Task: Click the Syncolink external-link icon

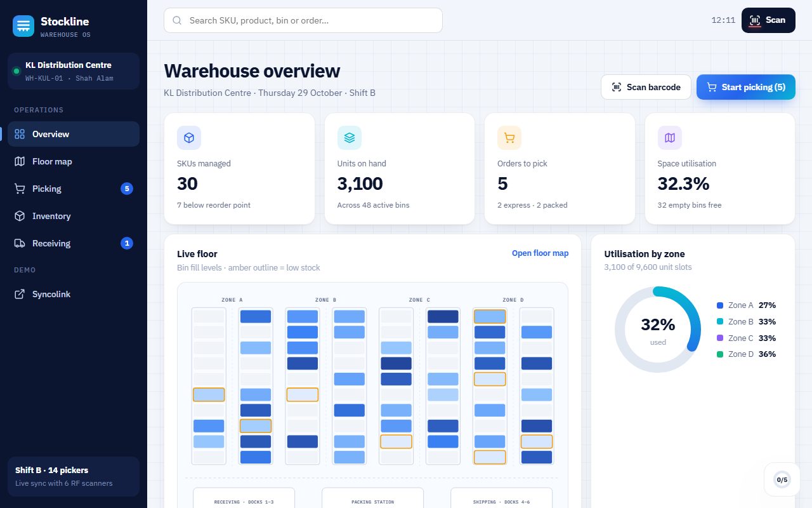Action: point(20,294)
